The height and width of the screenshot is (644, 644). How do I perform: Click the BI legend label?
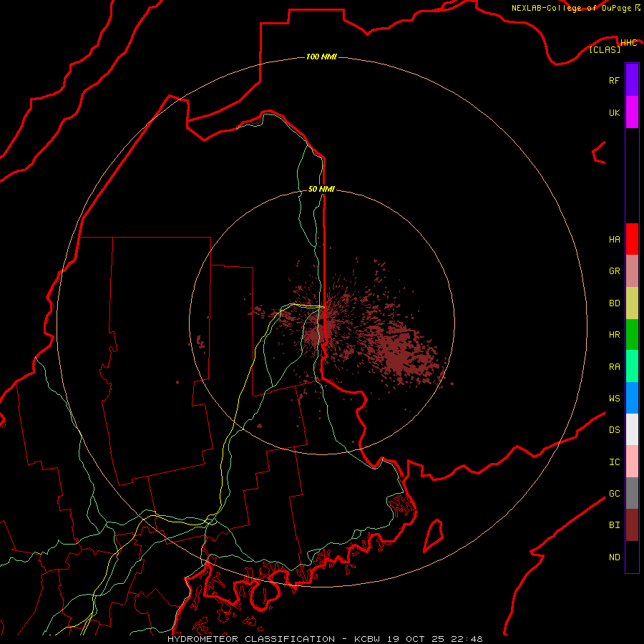coord(614,525)
